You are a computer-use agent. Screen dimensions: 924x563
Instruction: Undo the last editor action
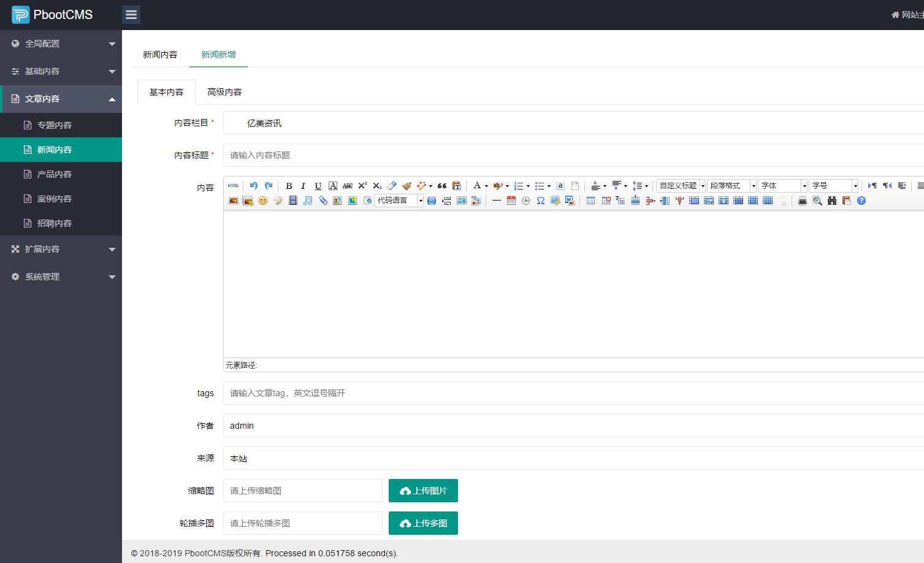coord(254,186)
